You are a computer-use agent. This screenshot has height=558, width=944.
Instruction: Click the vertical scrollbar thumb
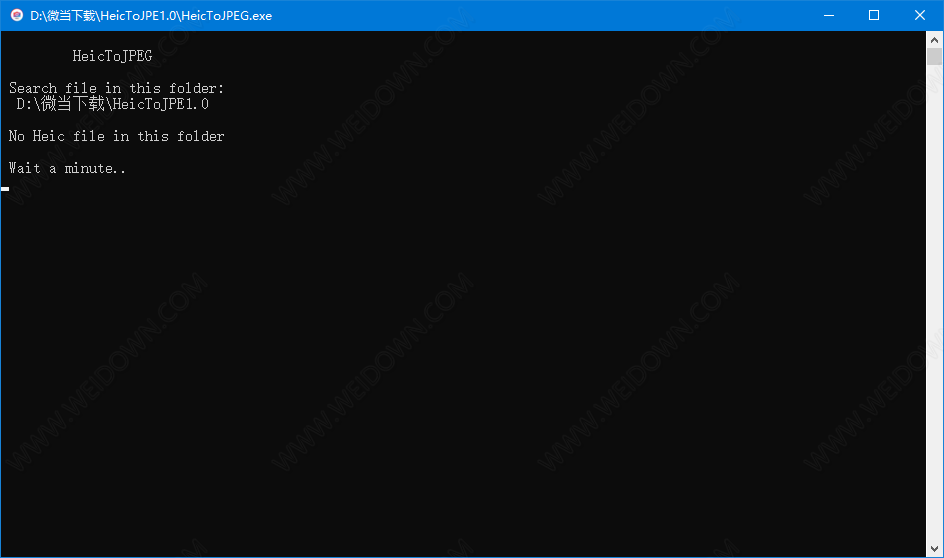click(x=934, y=57)
